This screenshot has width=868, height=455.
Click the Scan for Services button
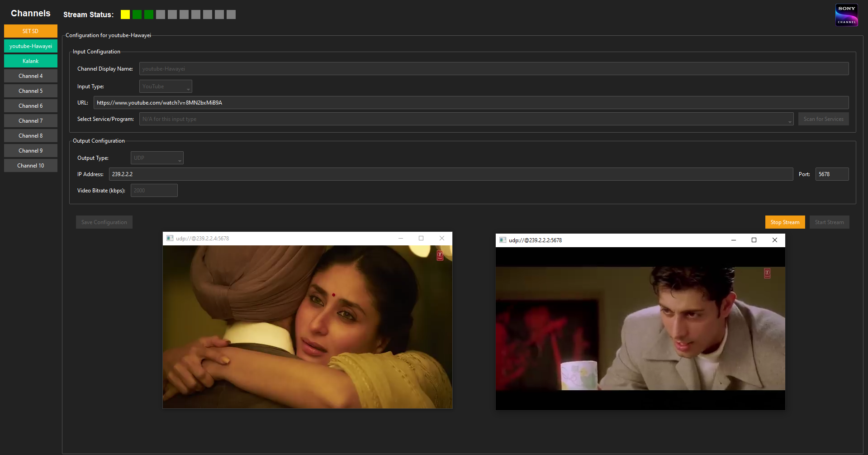point(823,119)
